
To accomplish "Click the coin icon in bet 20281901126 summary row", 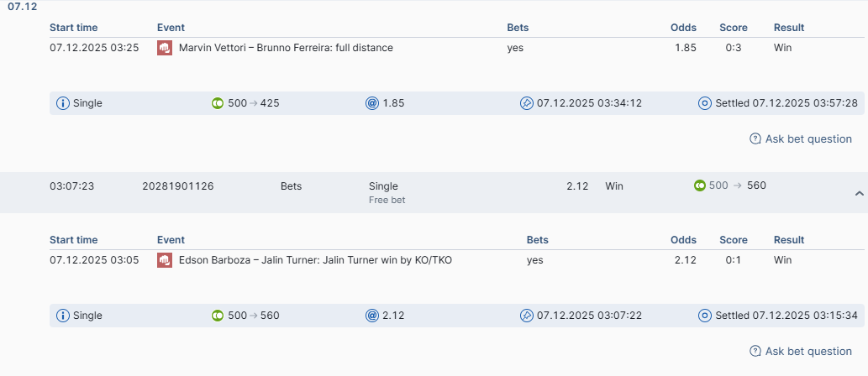I will click(700, 185).
